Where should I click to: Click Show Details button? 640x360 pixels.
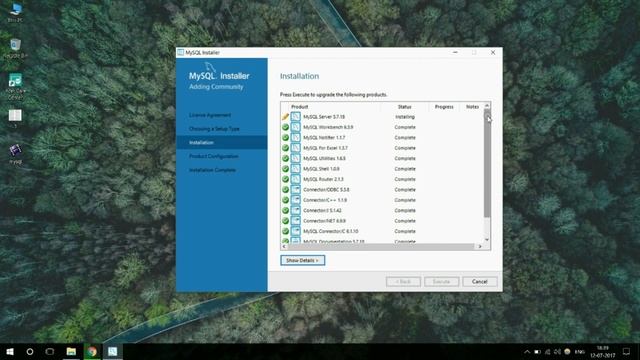(302, 260)
